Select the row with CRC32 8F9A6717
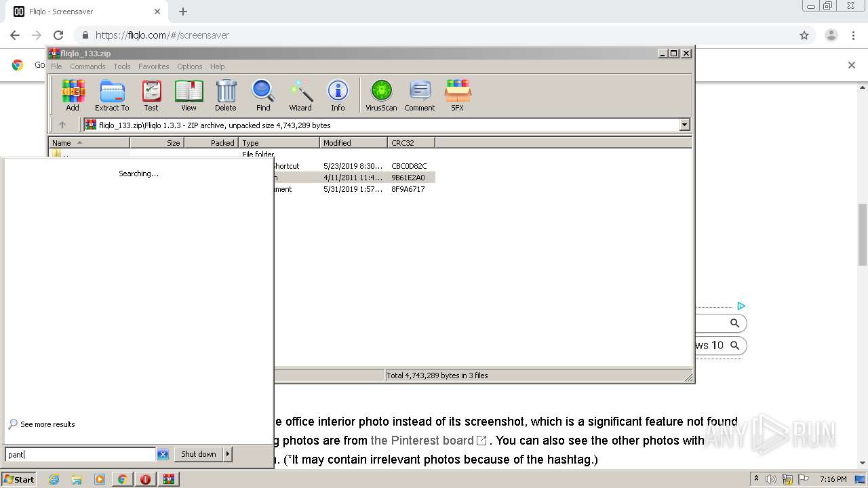The height and width of the screenshot is (488, 868). click(x=354, y=189)
